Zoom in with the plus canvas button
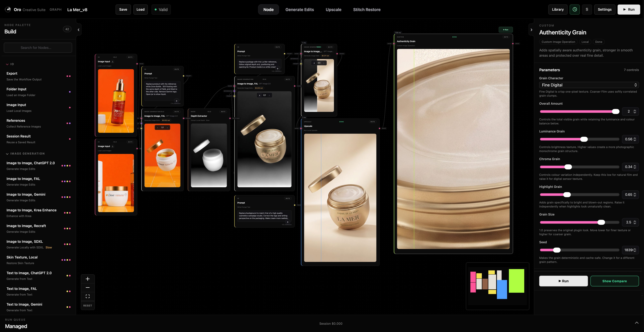This screenshot has height=332, width=644. (88, 279)
